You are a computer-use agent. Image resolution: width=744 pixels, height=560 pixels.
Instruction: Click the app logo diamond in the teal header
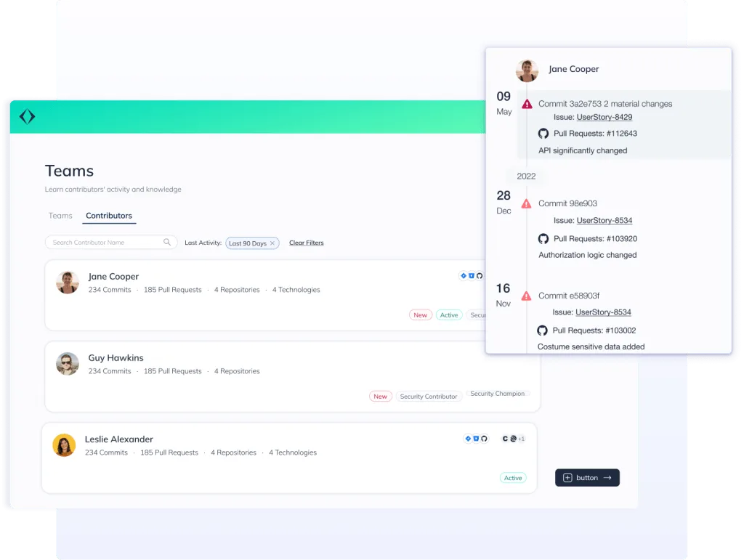pos(28,116)
